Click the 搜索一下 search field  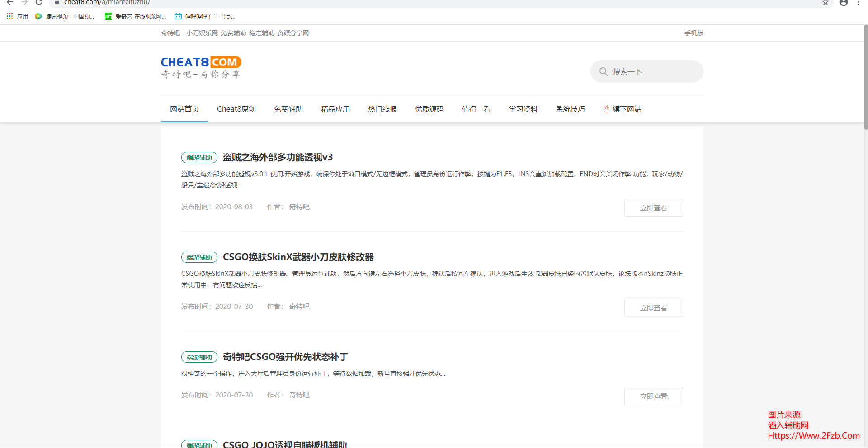646,71
